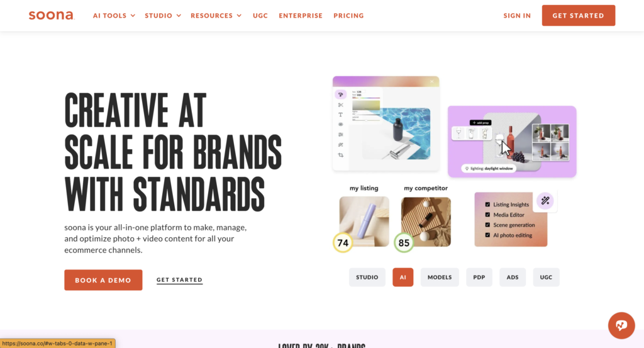Viewport: 644px width, 348px height.
Task: Click the paint palette icon in editor mockup
Action: tap(340, 94)
